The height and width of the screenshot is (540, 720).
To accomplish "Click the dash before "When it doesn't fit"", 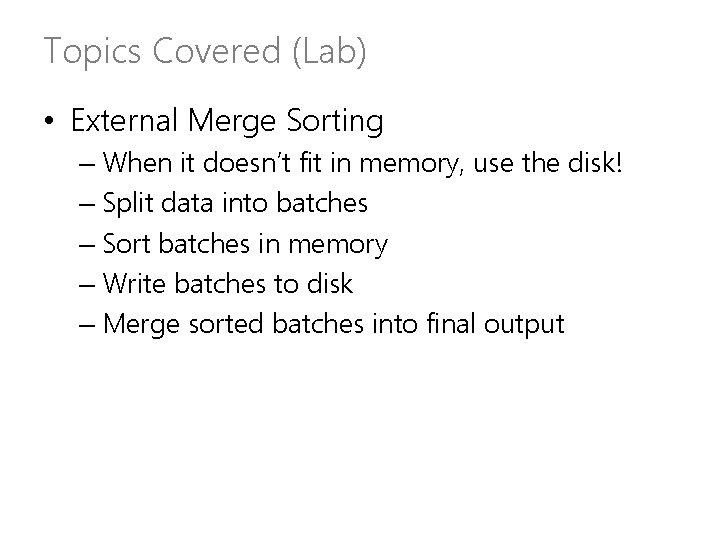I will (x=85, y=163).
